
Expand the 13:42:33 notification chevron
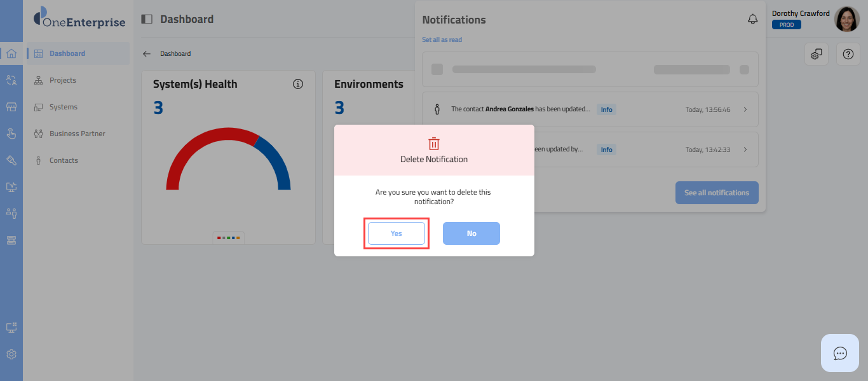click(745, 149)
